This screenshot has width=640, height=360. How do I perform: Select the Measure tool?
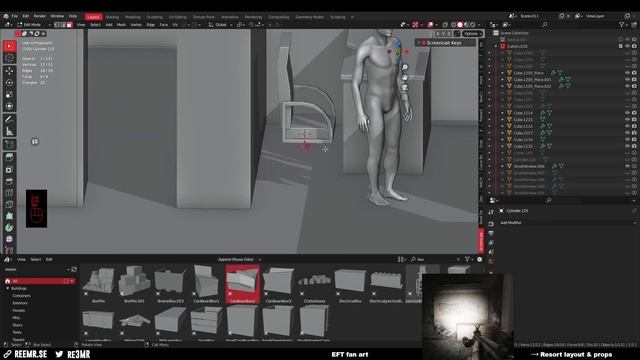(x=9, y=131)
